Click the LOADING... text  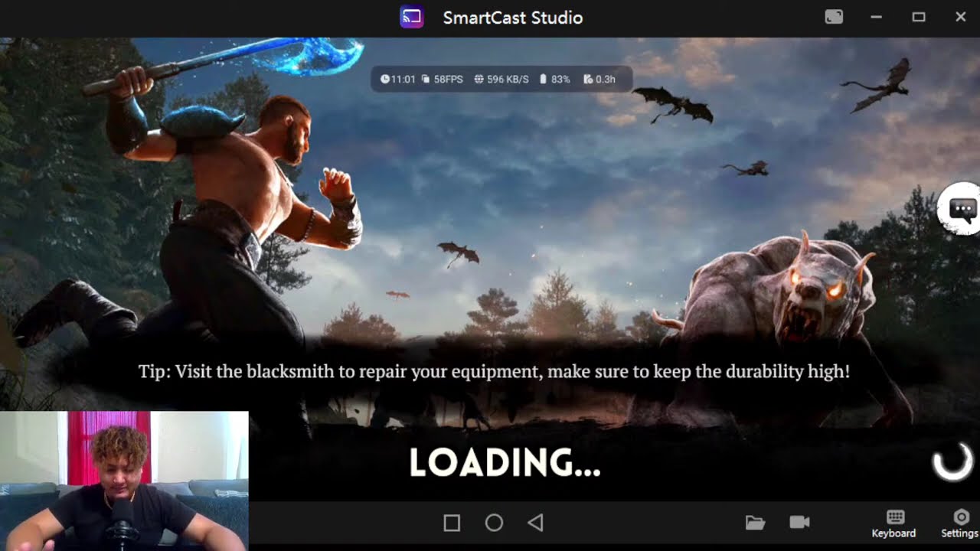[x=505, y=463]
